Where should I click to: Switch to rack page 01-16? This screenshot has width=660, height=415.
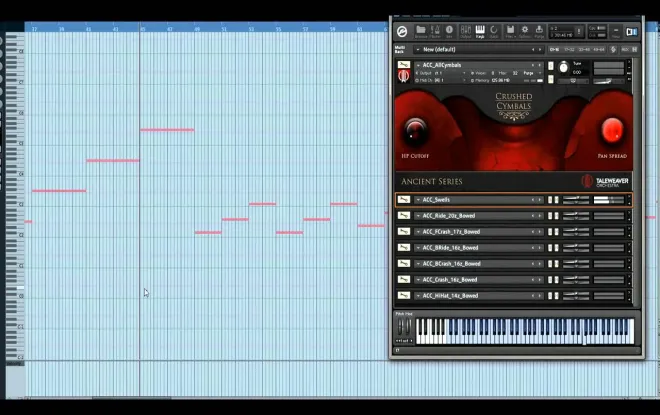[554, 50]
